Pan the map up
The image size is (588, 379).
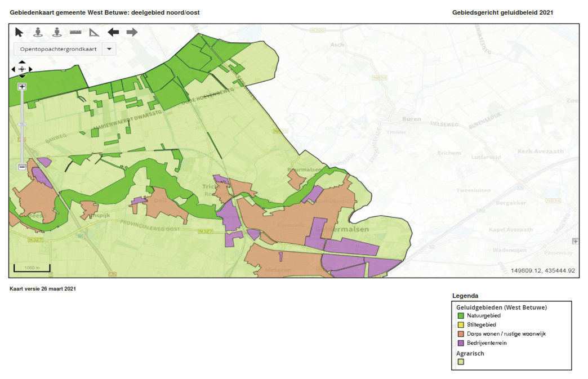point(22,62)
